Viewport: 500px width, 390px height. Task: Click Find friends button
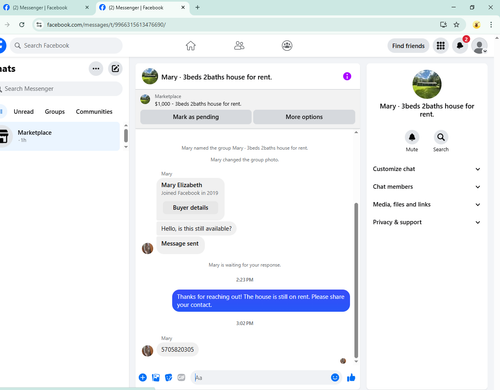pos(408,46)
